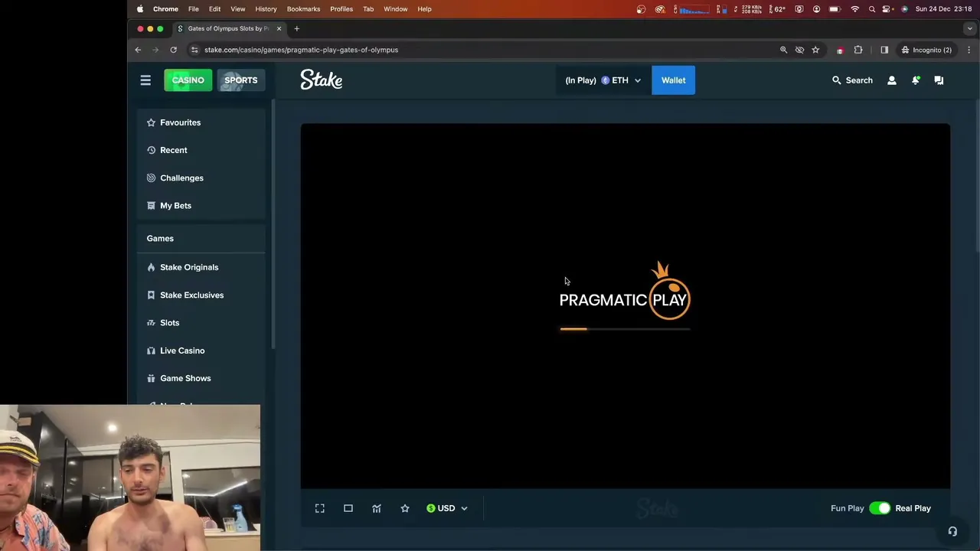Expand the ETH balance dropdown
This screenshot has width=980, height=551.
click(603, 80)
